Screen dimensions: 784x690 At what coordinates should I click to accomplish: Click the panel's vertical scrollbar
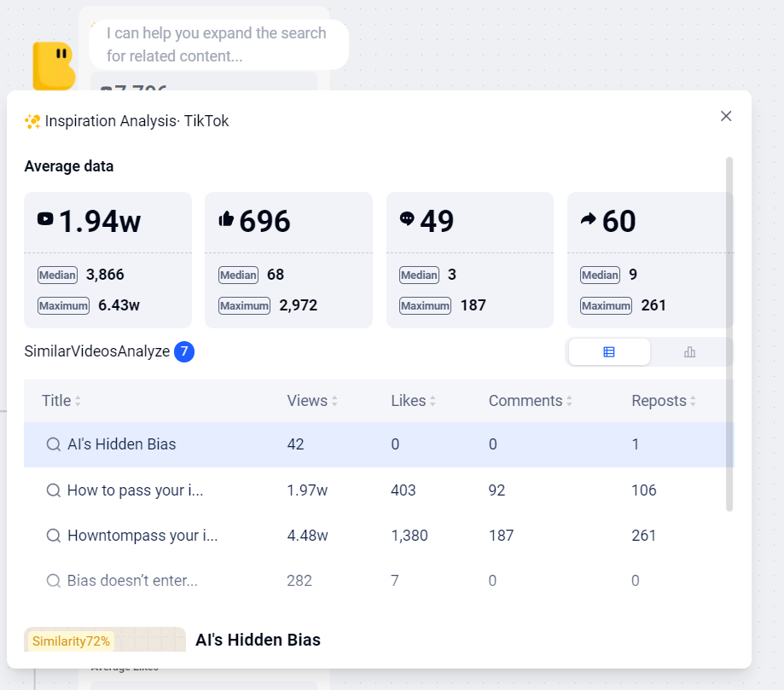click(x=729, y=333)
